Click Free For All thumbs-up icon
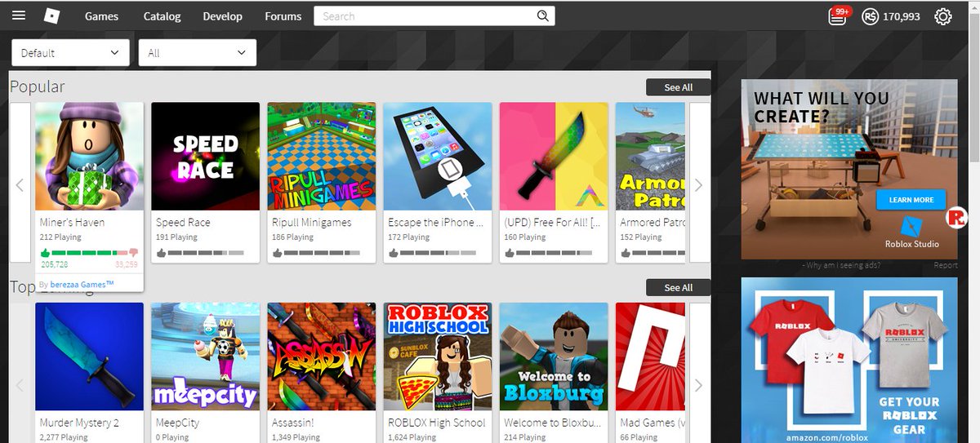The width and height of the screenshot is (980, 443). [x=509, y=253]
